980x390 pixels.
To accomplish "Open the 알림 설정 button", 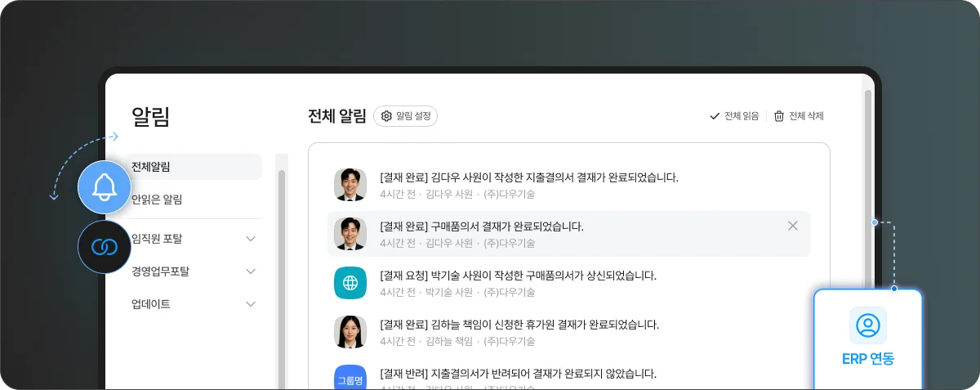I will pos(406,116).
